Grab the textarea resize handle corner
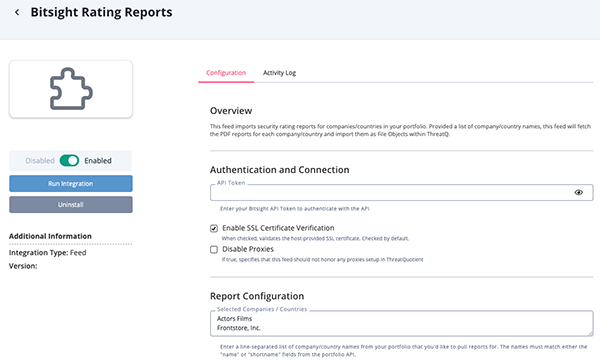This screenshot has height=362, width=600. [x=590, y=334]
